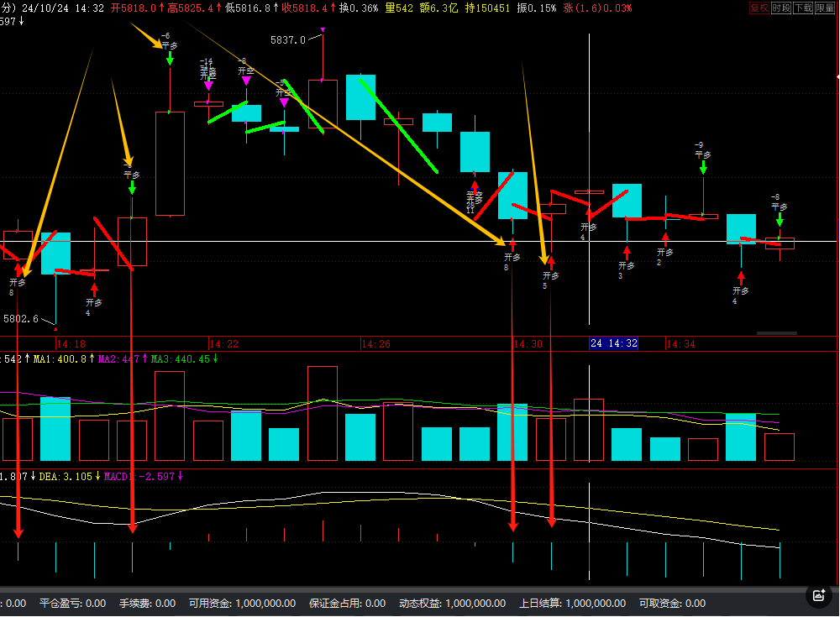The width and height of the screenshot is (840, 617).
Task: Click the 平仓盈亏: 0.00 status entry
Action: [x=73, y=603]
